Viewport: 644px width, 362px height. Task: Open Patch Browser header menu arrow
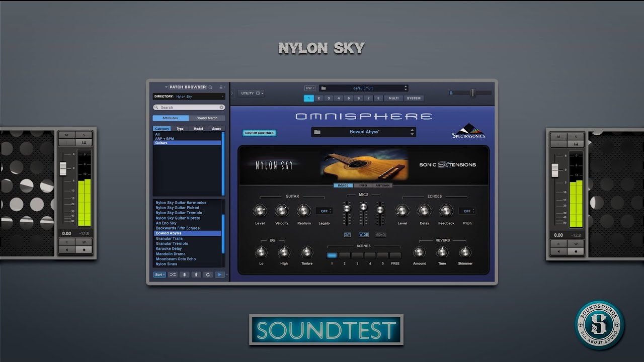click(x=166, y=87)
